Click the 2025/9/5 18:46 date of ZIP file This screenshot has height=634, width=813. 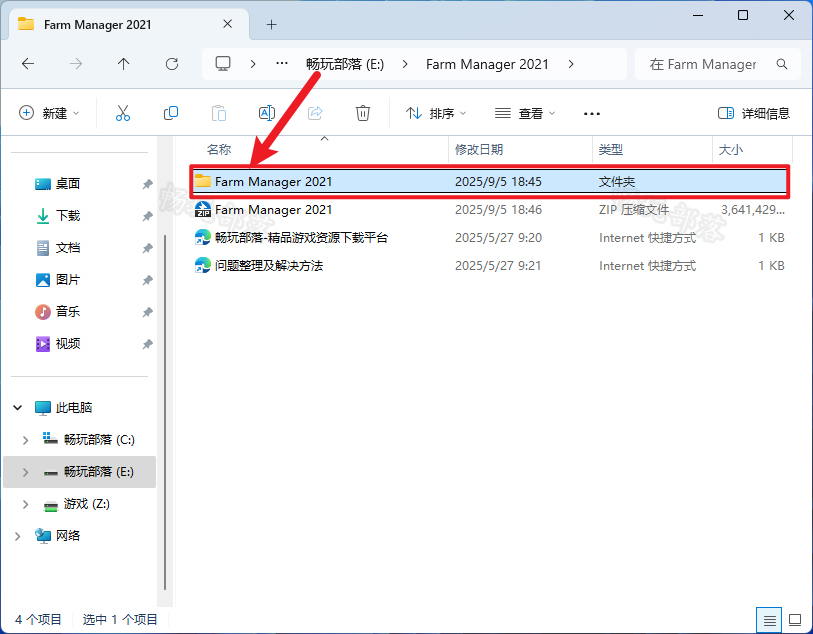click(x=498, y=210)
